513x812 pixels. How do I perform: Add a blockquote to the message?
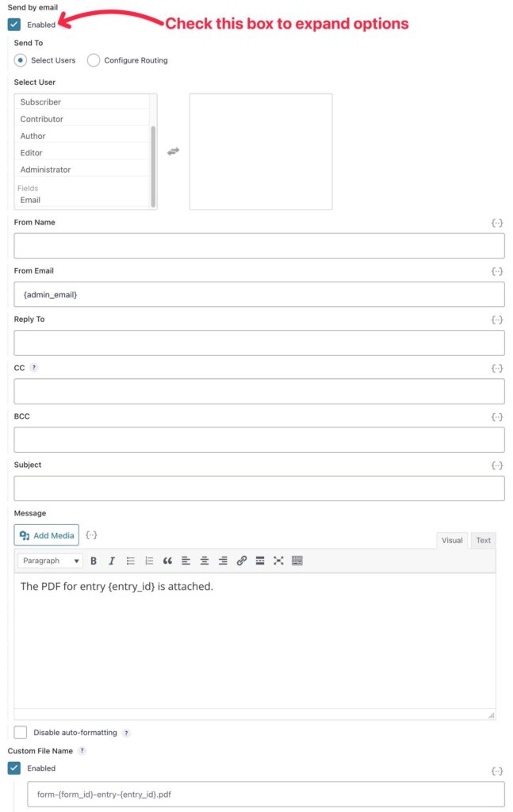(x=167, y=561)
